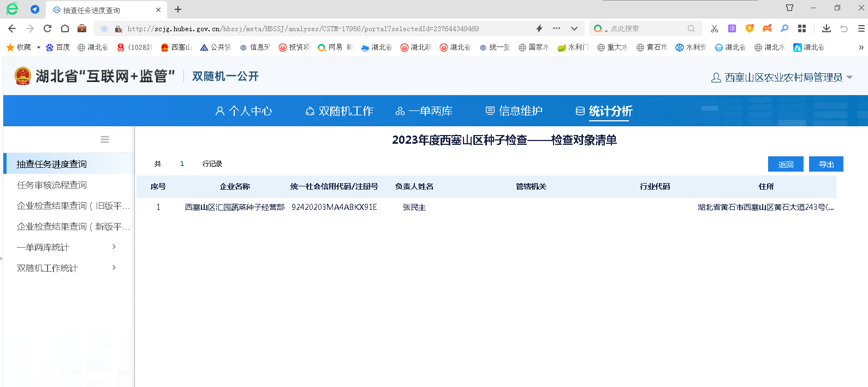
Task: Open the purple translate extension icon
Action: (x=732, y=28)
